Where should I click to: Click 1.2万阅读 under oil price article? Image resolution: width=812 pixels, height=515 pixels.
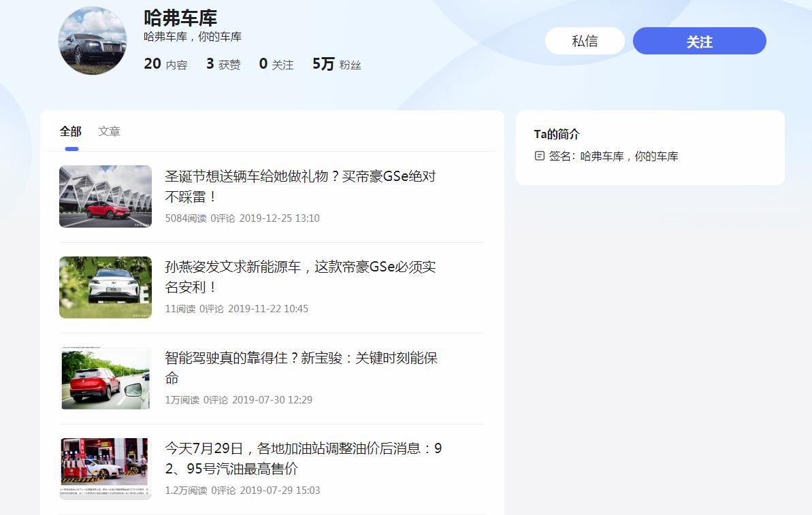(x=186, y=491)
